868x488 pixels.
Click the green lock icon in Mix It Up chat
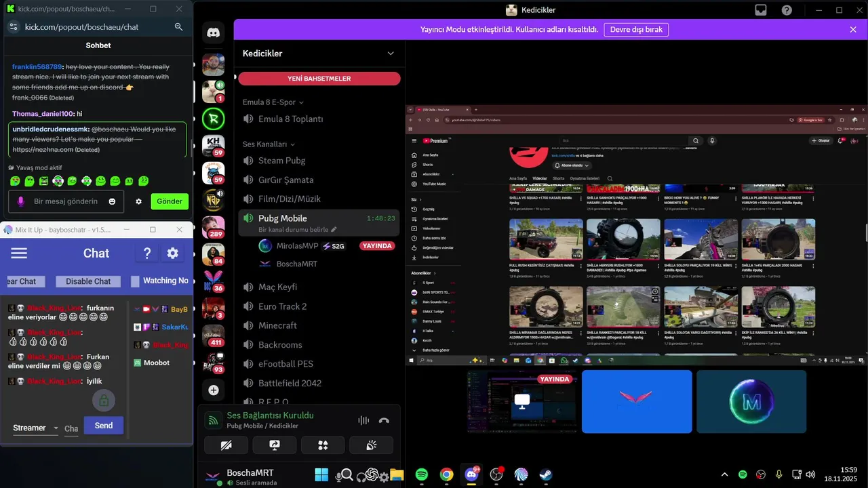(103, 401)
